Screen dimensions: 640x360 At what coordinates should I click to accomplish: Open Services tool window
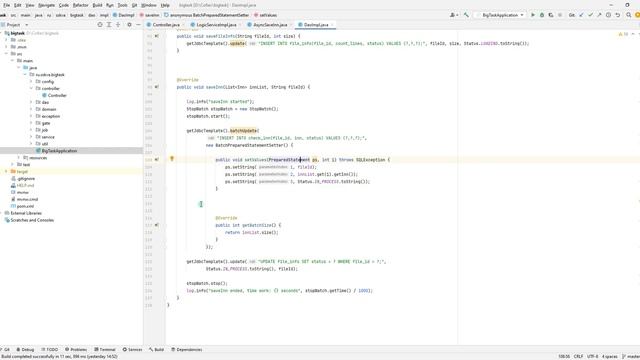(x=133, y=350)
